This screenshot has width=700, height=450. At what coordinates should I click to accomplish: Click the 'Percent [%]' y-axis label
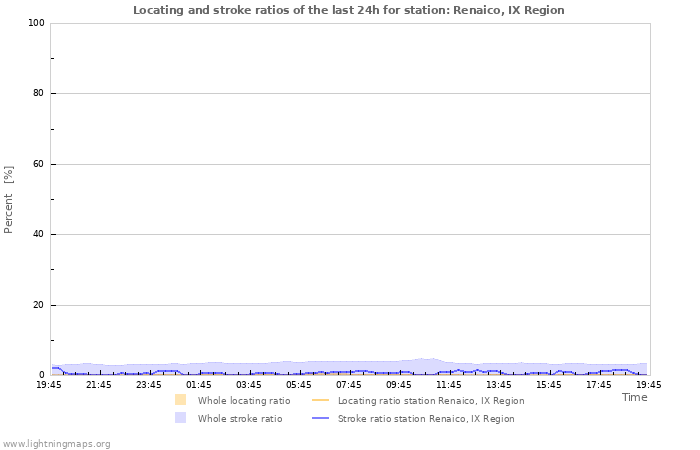coord(8,200)
